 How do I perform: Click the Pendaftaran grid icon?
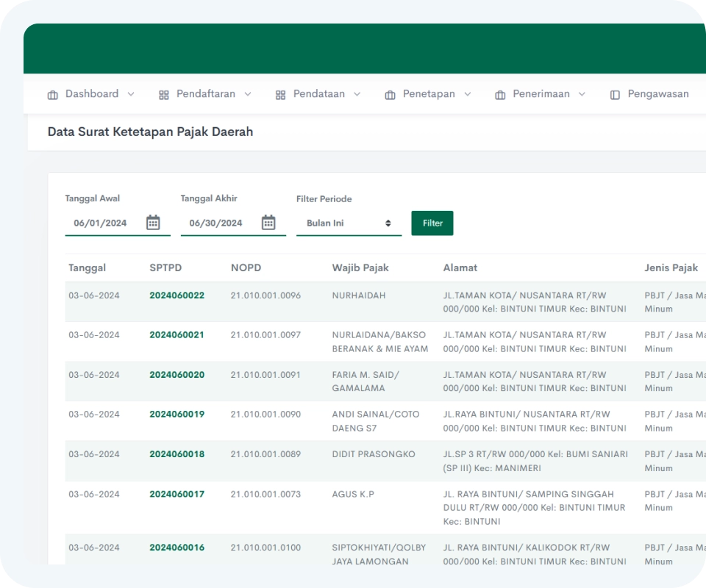(164, 95)
